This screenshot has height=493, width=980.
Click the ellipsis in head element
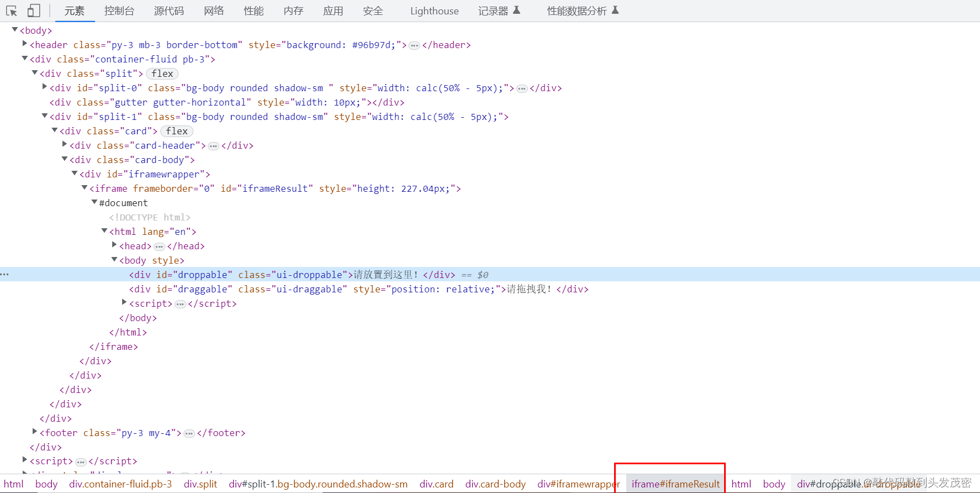pyautogui.click(x=159, y=246)
